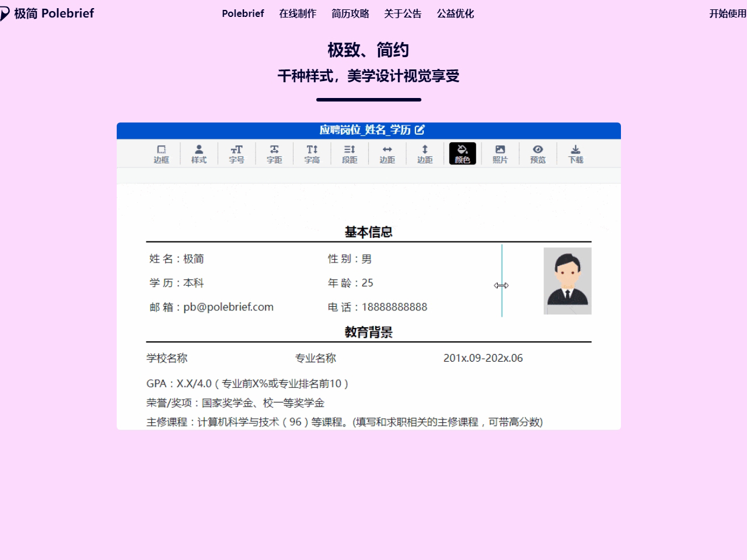Open the 简历攻略 navigation link
The height and width of the screenshot is (560, 747).
(350, 13)
